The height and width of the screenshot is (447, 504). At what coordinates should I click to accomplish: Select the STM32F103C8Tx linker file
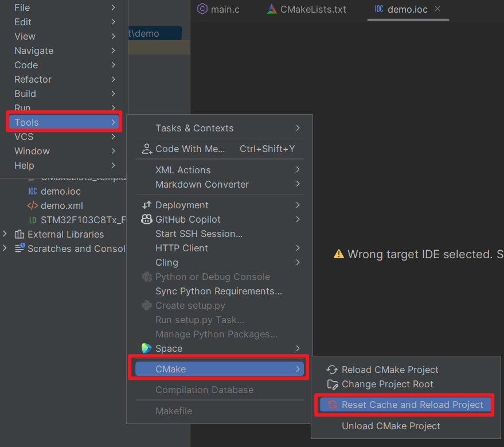[x=83, y=220]
